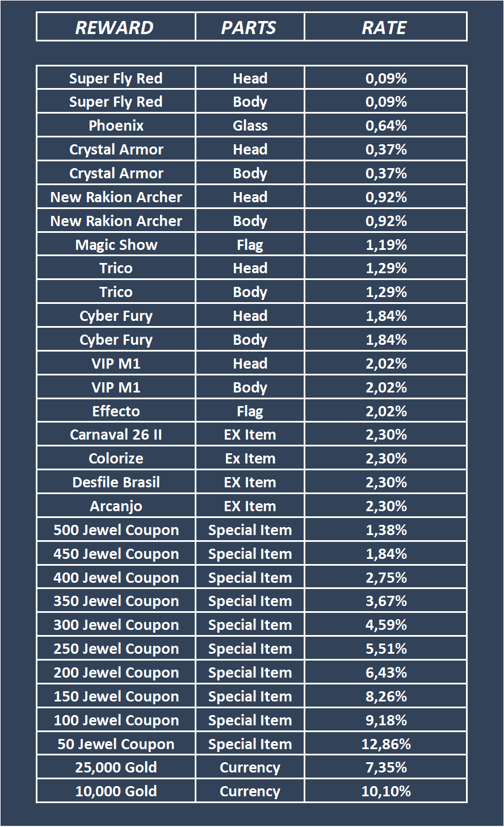Select the 10,000 Gold reward cell

coord(116,792)
